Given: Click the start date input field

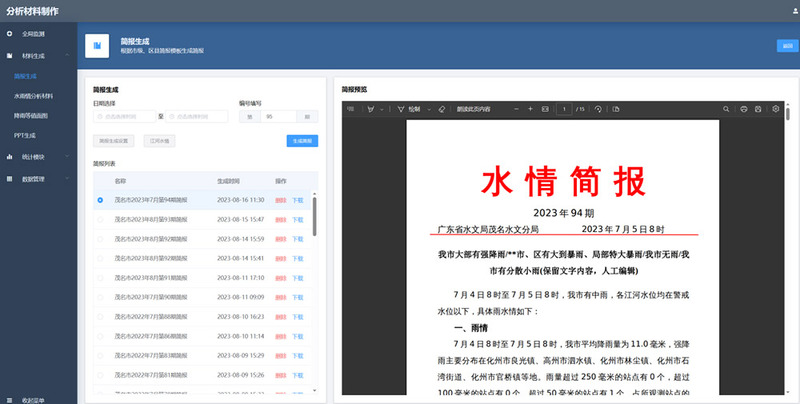Looking at the screenshot, I should [124, 116].
